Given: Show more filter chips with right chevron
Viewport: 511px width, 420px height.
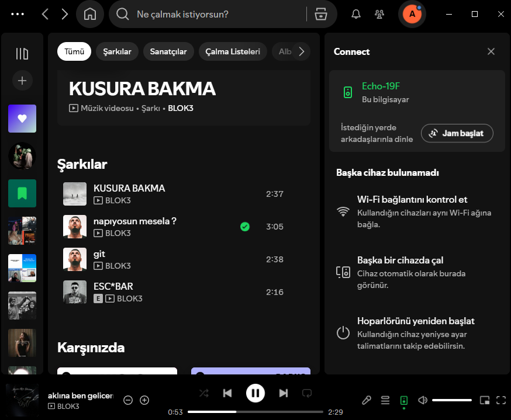Looking at the screenshot, I should click(302, 51).
